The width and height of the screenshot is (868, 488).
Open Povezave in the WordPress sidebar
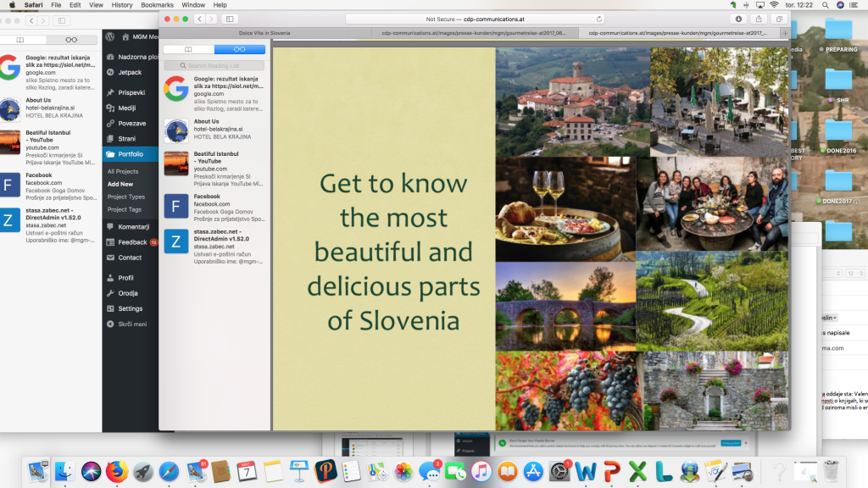point(131,124)
